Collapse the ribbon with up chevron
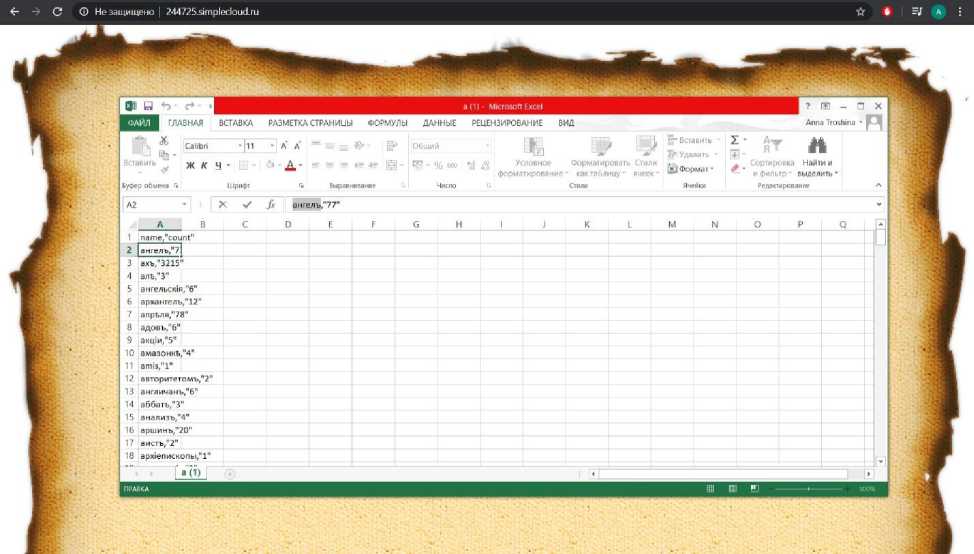This screenshot has height=554, width=974. [878, 185]
